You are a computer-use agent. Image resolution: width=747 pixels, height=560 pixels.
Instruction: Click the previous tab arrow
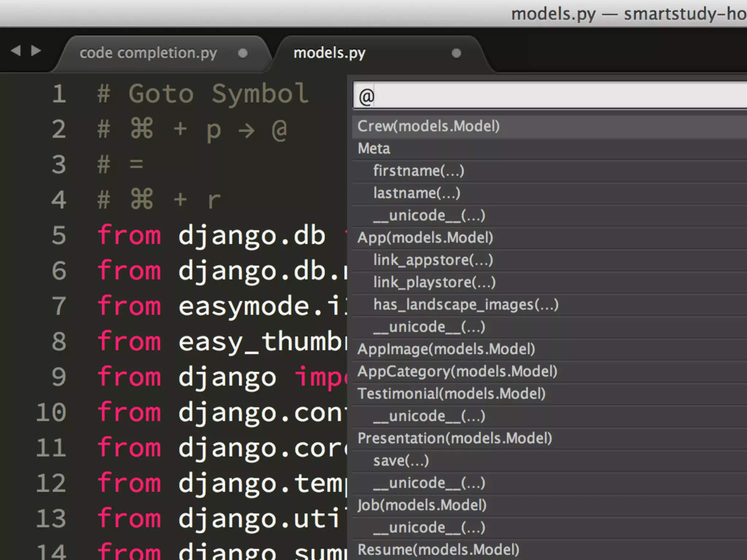(16, 50)
